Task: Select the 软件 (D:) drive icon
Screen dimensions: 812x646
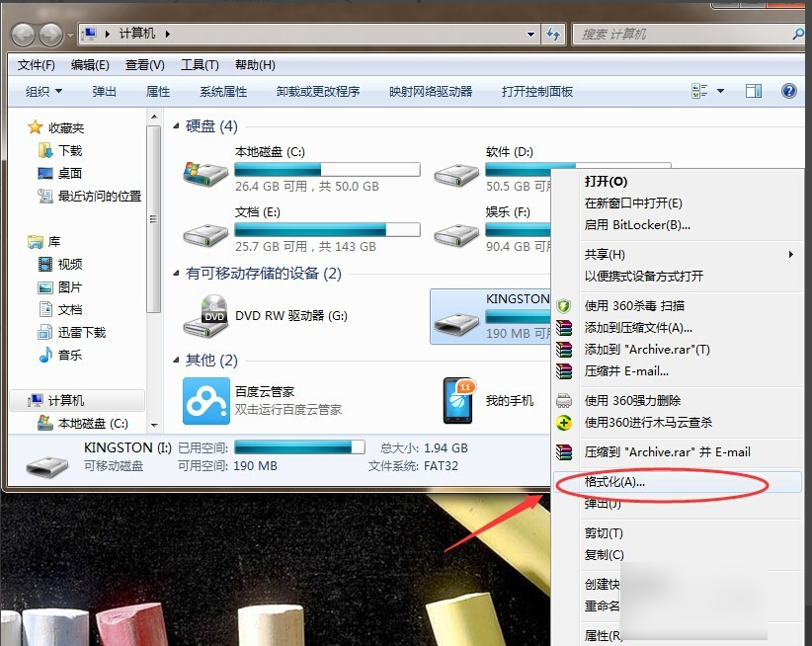Action: 456,175
